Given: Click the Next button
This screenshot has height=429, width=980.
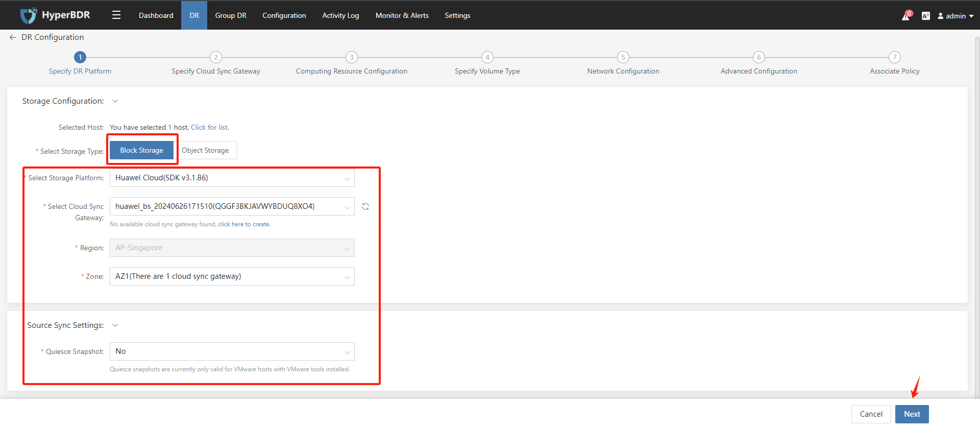Looking at the screenshot, I should coord(912,414).
